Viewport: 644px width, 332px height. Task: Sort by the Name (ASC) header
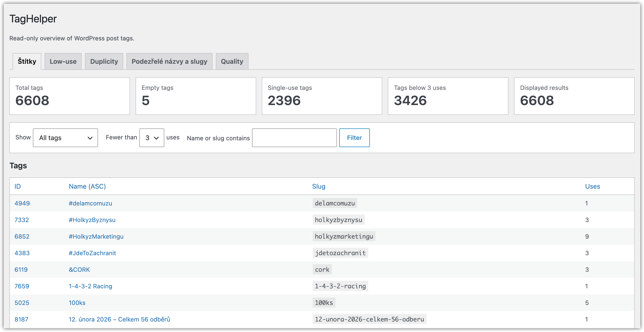(87, 186)
